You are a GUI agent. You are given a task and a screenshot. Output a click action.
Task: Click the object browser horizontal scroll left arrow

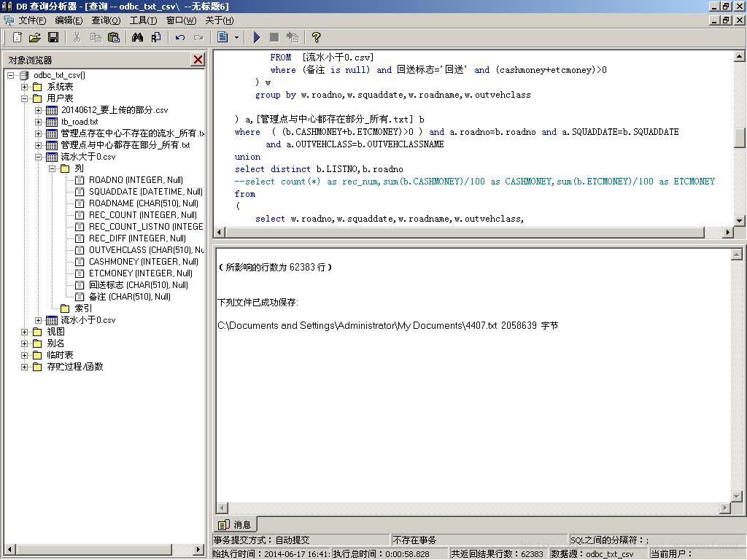point(9,549)
